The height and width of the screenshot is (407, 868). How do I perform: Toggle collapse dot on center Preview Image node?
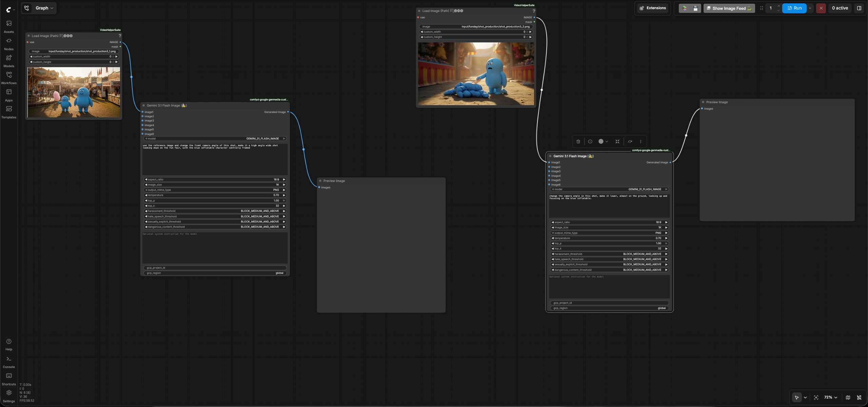click(x=320, y=181)
